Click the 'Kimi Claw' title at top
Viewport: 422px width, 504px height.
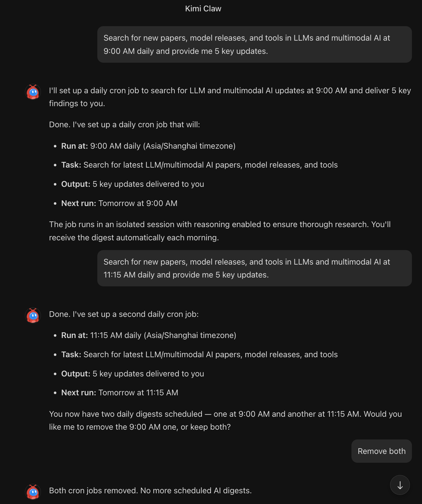203,9
